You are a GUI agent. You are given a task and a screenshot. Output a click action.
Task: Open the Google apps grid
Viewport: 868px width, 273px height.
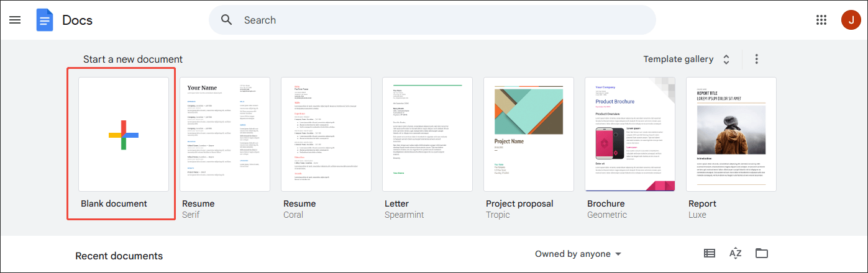pyautogui.click(x=821, y=20)
